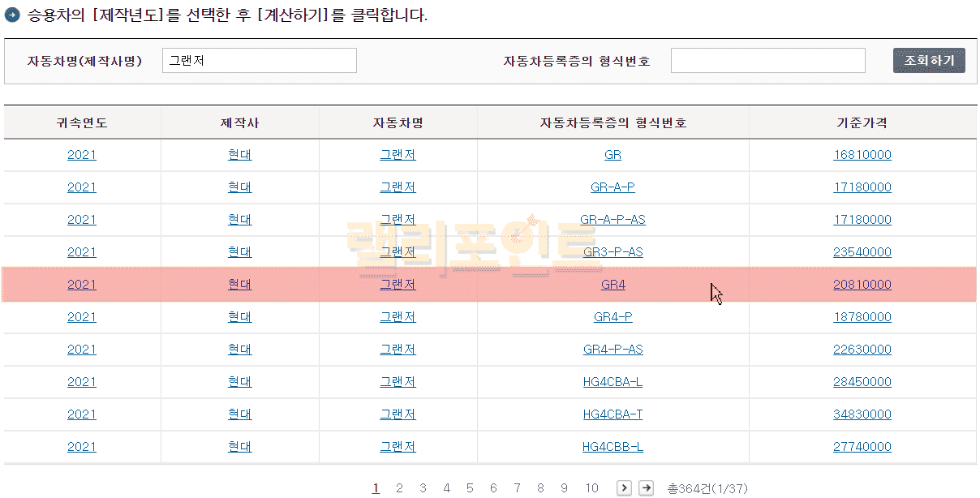Open the HG4CBB-L model link
This screenshot has width=980, height=498.
(x=612, y=447)
